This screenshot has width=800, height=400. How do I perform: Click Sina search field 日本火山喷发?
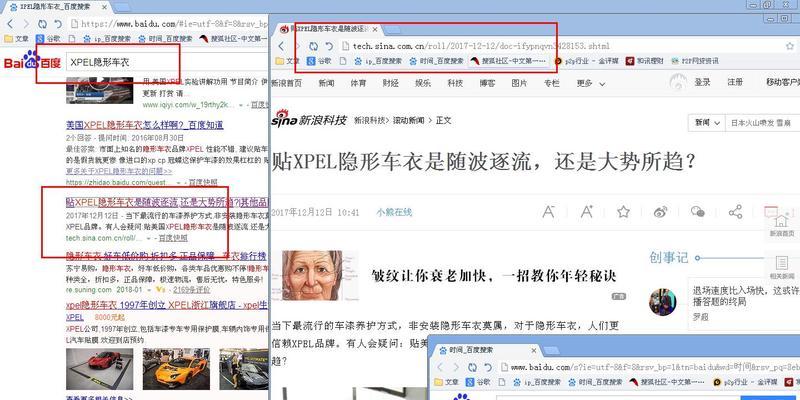pyautogui.click(x=763, y=123)
